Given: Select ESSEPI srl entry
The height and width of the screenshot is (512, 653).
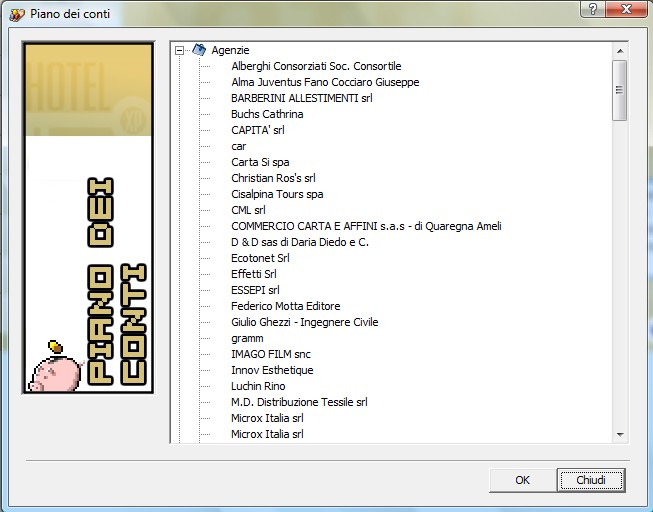Looking at the screenshot, I should [255, 290].
